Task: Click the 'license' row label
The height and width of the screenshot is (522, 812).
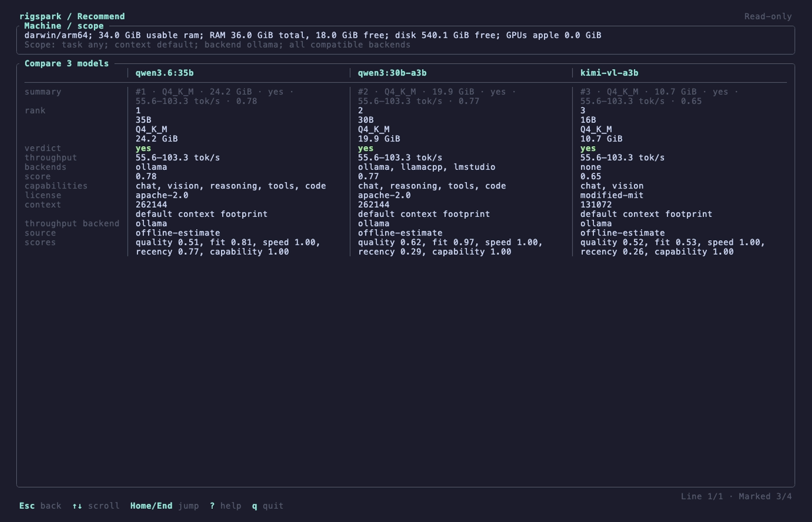Action: pos(43,195)
